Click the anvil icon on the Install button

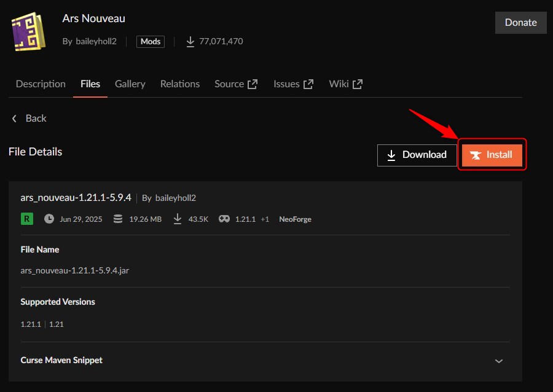coord(476,155)
